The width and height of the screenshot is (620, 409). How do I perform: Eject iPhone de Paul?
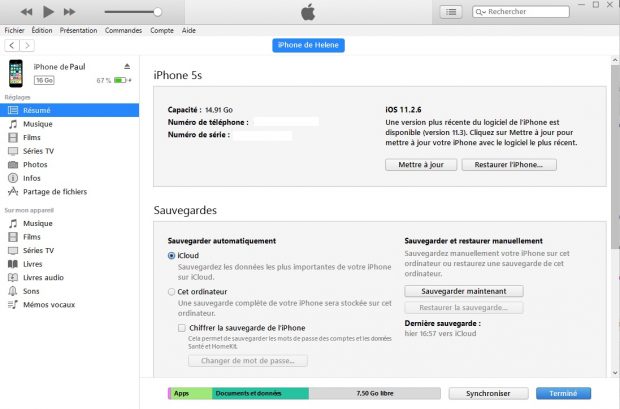pos(127,66)
